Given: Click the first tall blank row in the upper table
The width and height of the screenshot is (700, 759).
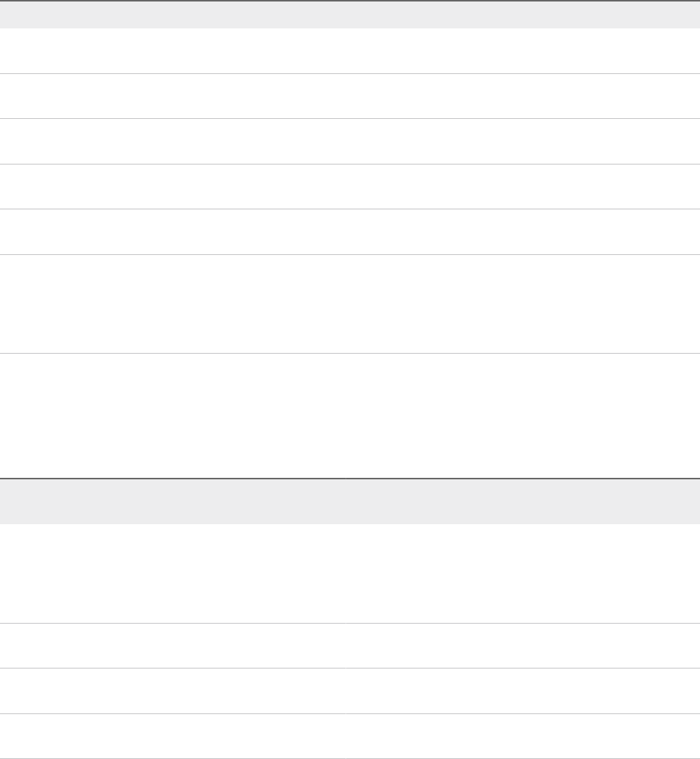Looking at the screenshot, I should (x=350, y=304).
